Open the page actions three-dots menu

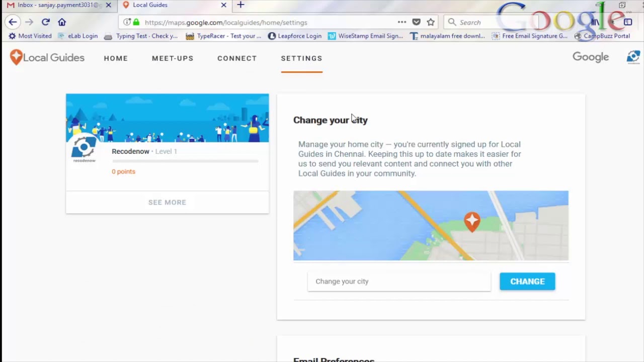[401, 22]
